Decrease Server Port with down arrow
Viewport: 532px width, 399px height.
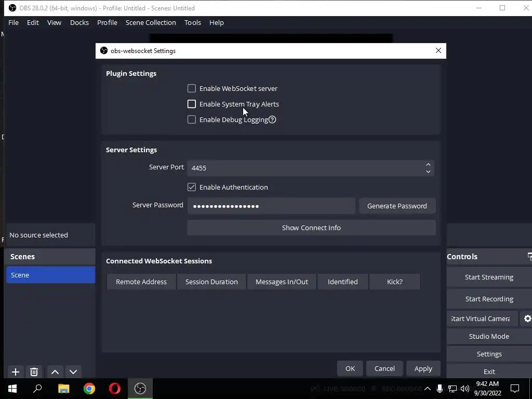click(x=428, y=171)
